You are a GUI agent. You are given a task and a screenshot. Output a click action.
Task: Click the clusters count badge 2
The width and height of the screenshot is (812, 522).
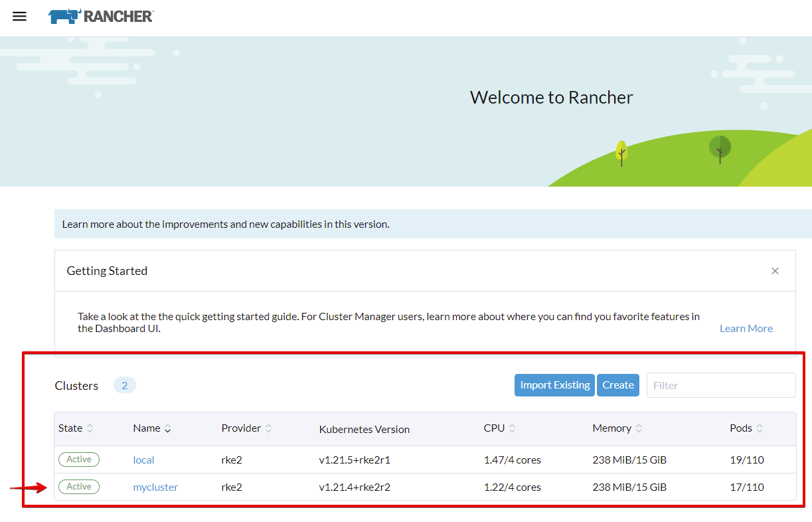click(x=124, y=385)
